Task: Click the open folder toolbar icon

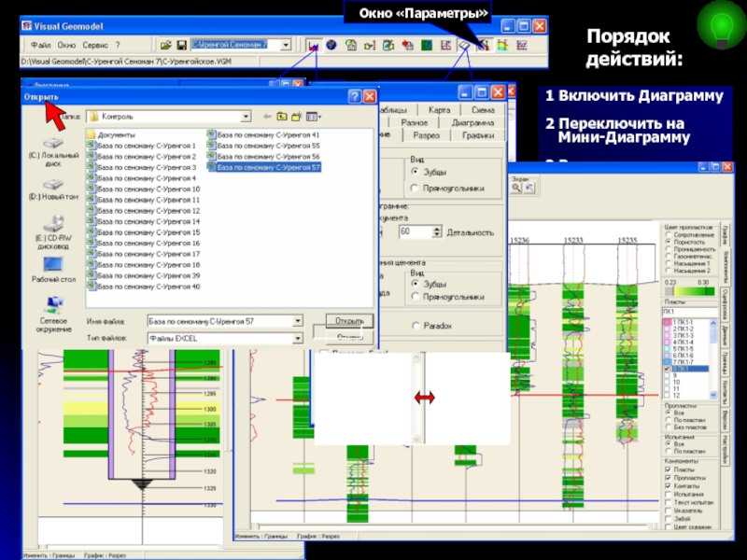Action: [164, 44]
